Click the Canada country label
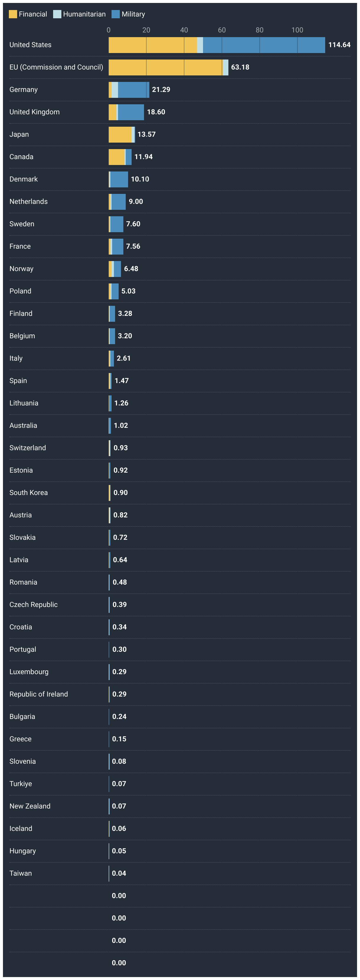Viewport: 360px width, 980px height. point(21,157)
